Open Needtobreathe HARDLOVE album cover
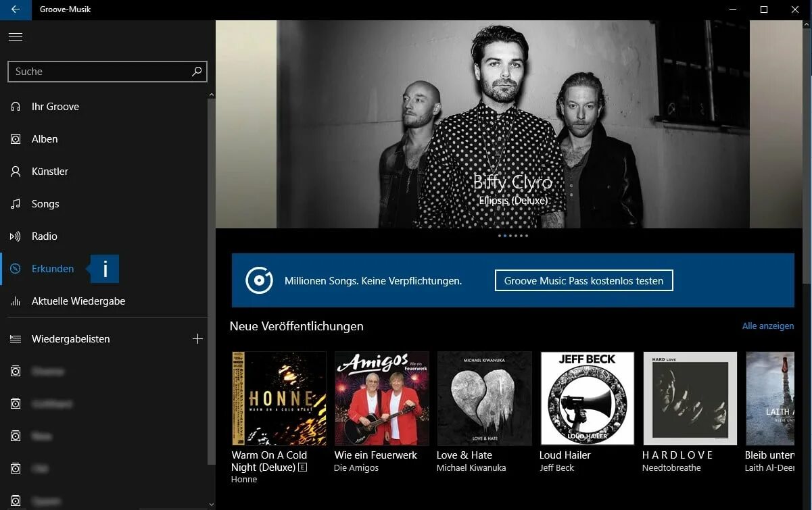Image resolution: width=812 pixels, height=510 pixels. pos(690,398)
